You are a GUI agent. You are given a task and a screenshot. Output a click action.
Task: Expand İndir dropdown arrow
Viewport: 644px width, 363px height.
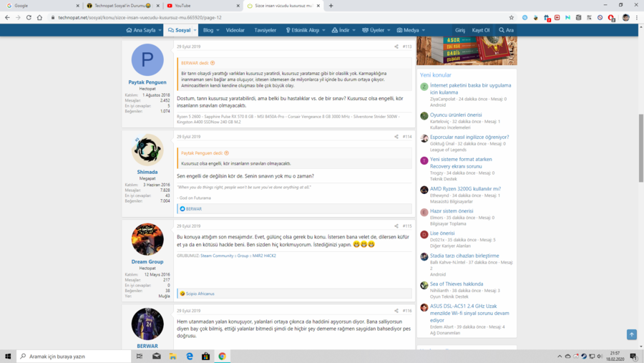[x=353, y=30]
